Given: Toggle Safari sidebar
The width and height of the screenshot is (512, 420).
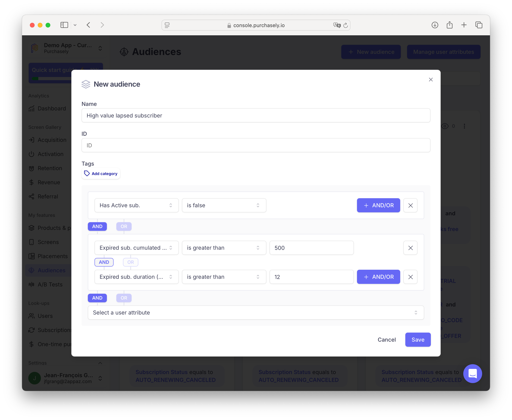Looking at the screenshot, I should [x=64, y=25].
